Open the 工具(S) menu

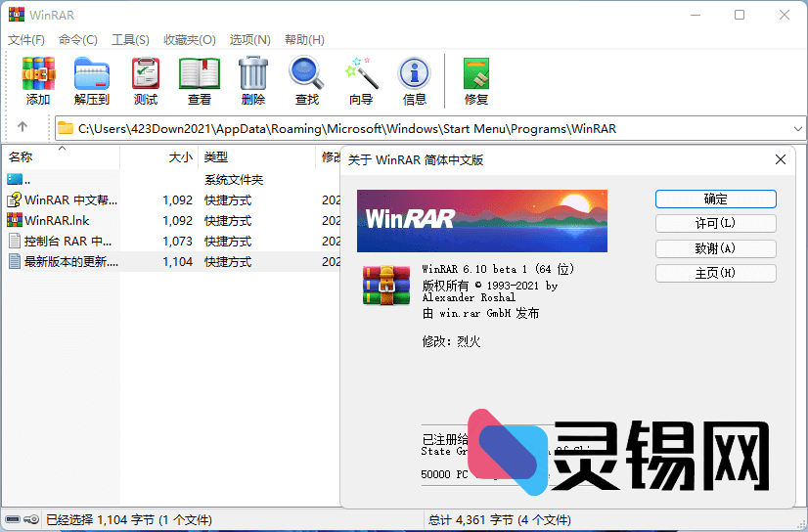130,40
